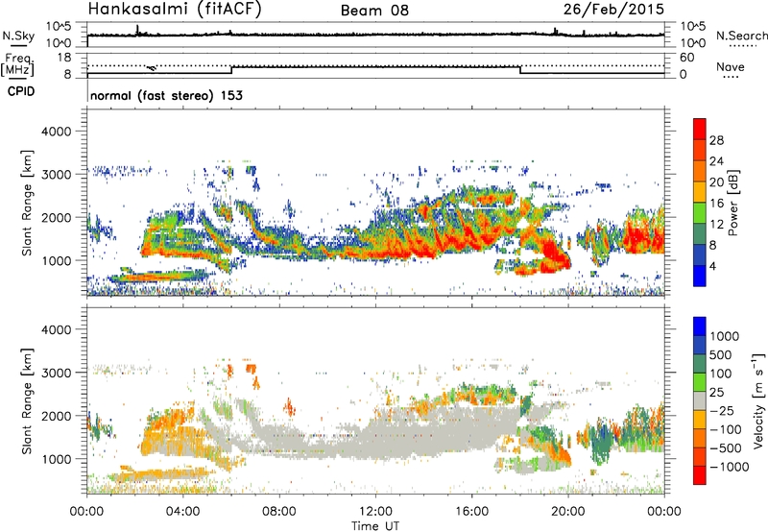The height and width of the screenshot is (532, 768).
Task: Click 'normal (fast stereo) 153' text
Action: [x=166, y=95]
